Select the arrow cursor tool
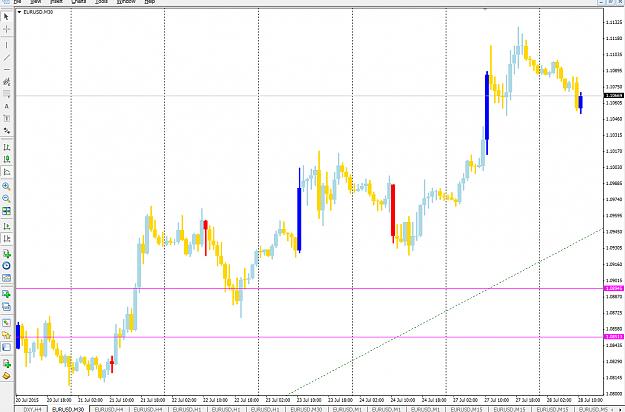 (6, 17)
